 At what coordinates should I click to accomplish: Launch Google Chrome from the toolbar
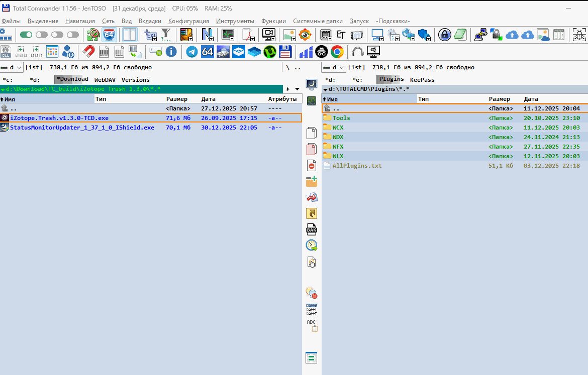pyautogui.click(x=337, y=52)
